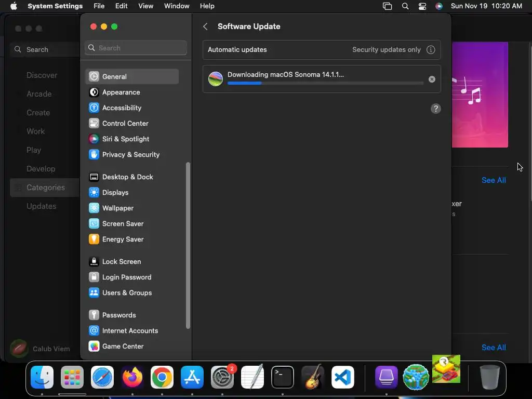Select Develop in App Store sidebar
The image size is (532, 399).
41,169
